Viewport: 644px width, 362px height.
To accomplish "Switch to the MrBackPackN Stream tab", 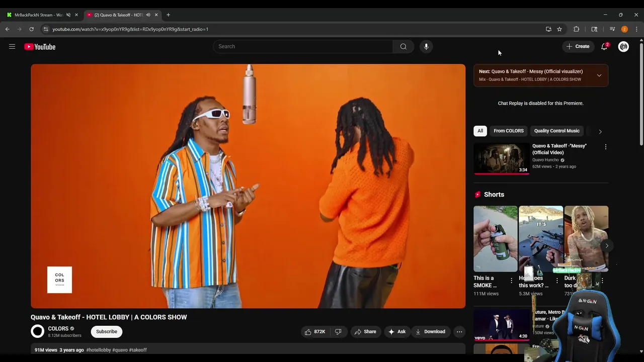I will [39, 15].
